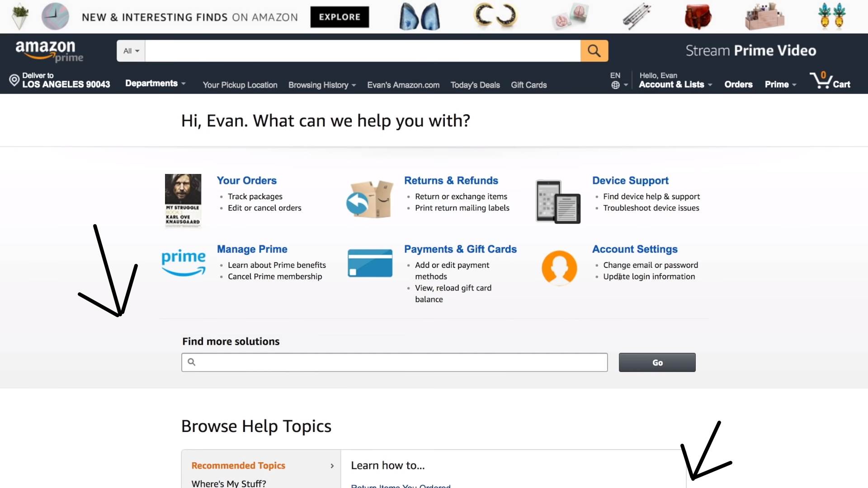Click the returns box icon
This screenshot has height=488, width=868.
coord(370,200)
